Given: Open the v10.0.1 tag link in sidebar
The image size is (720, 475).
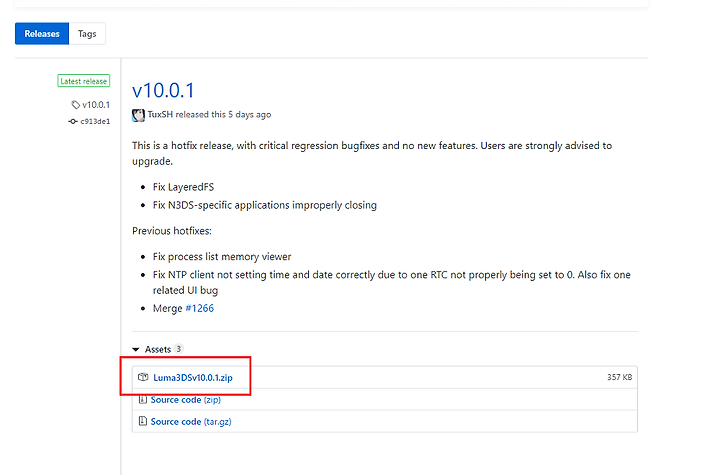Looking at the screenshot, I should [96, 105].
